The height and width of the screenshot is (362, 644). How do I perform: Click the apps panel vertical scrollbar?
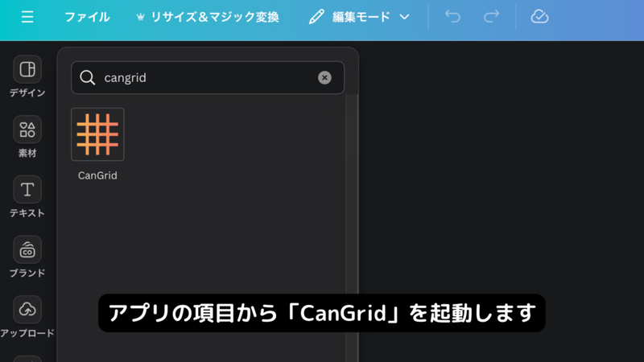[352, 228]
